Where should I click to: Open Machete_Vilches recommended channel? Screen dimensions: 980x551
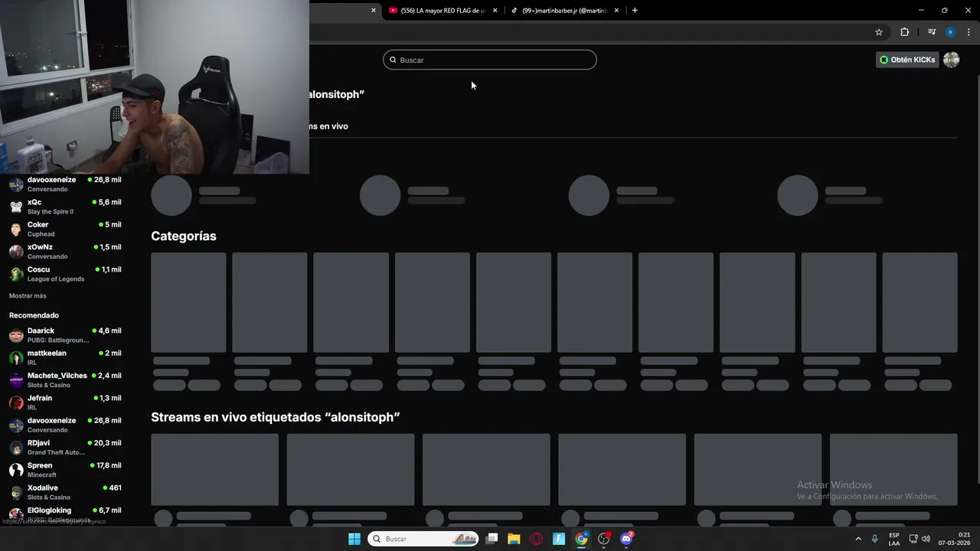(x=65, y=380)
